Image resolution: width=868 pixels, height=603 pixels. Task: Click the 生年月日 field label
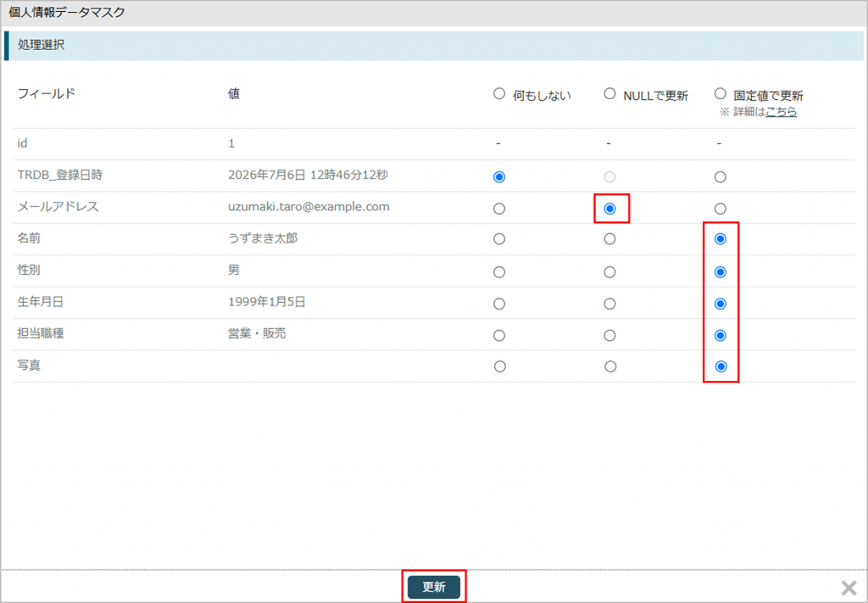click(x=41, y=302)
